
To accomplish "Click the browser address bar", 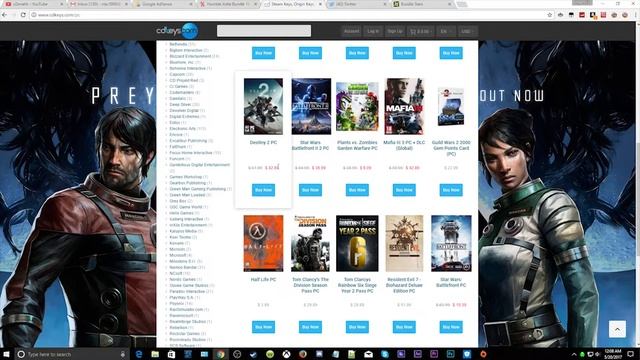I will pyautogui.click(x=286, y=15).
